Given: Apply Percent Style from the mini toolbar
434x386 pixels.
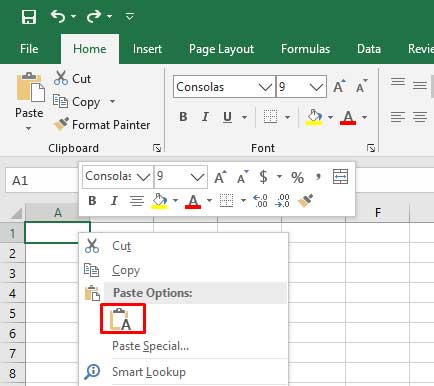Looking at the screenshot, I should tap(297, 177).
